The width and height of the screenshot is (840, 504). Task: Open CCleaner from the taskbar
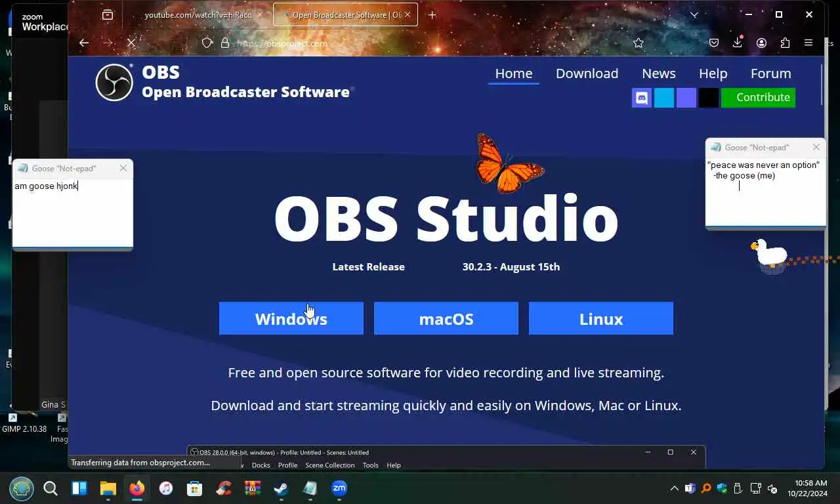click(x=224, y=488)
